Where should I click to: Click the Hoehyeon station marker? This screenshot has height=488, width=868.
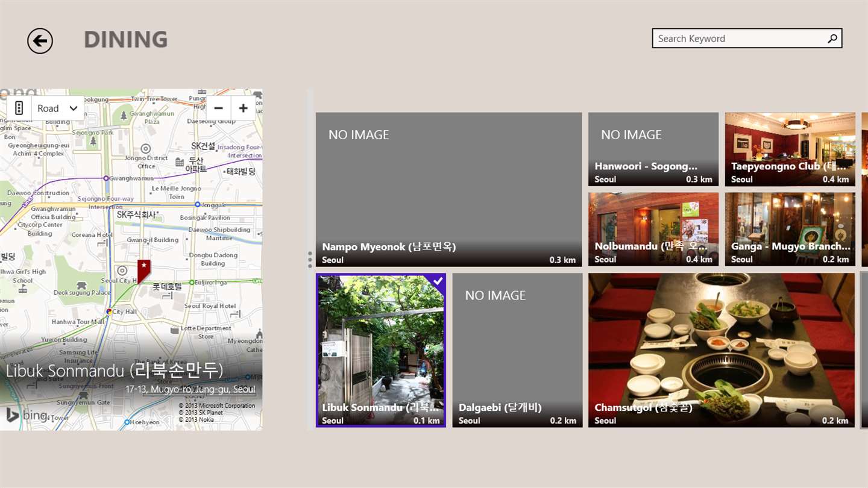(x=126, y=422)
